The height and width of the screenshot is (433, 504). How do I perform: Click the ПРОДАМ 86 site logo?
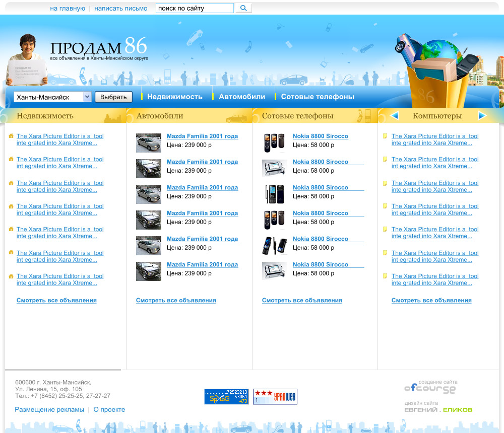point(99,48)
